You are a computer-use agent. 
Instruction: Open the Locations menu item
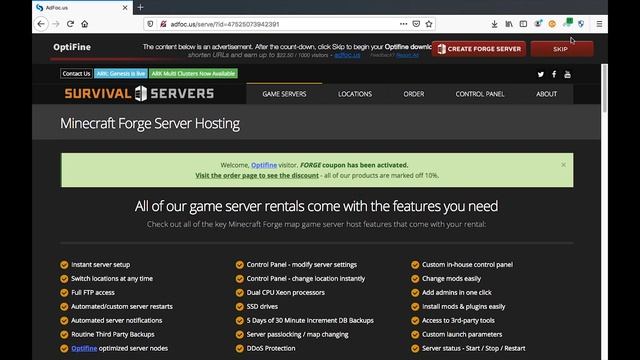click(x=355, y=94)
